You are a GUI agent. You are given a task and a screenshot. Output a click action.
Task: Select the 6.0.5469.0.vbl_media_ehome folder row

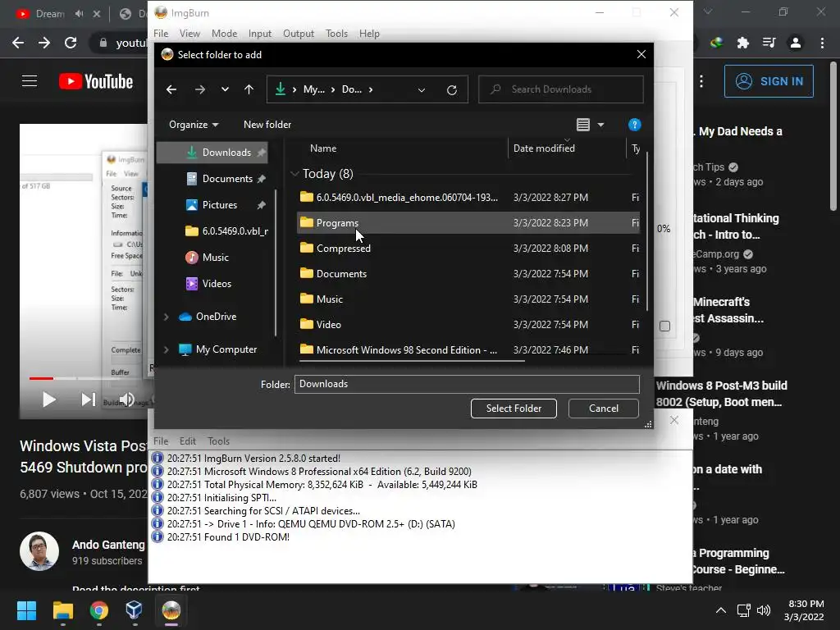click(468, 197)
